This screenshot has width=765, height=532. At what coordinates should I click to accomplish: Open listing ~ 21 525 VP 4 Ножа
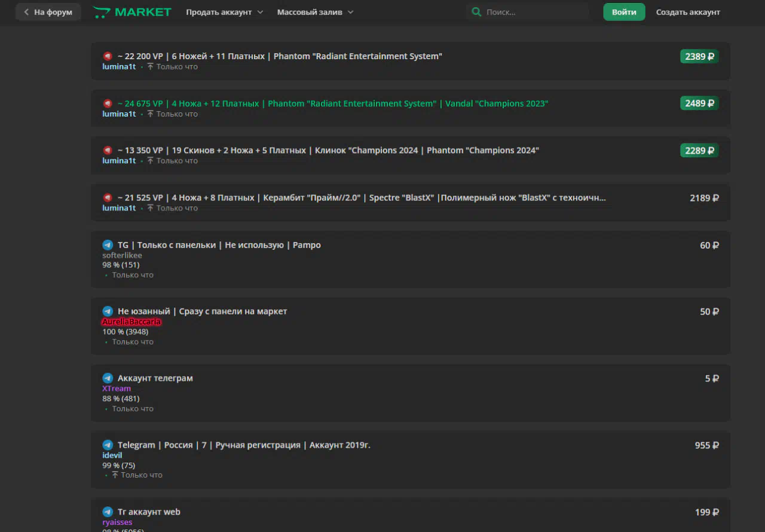(362, 197)
